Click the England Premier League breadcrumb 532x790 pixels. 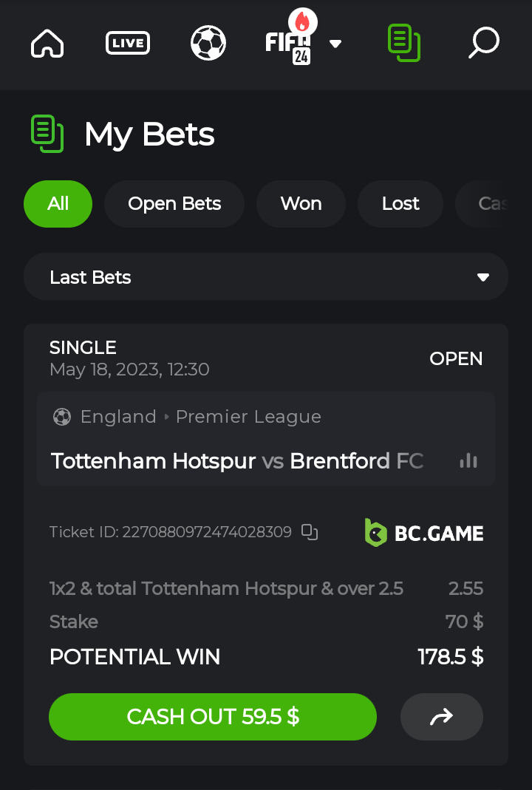[201, 417]
